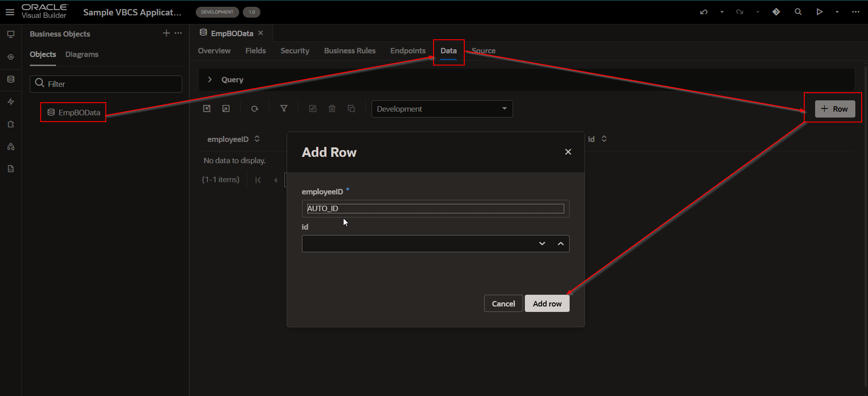
Task: Focus the Filter search box
Action: tap(106, 84)
